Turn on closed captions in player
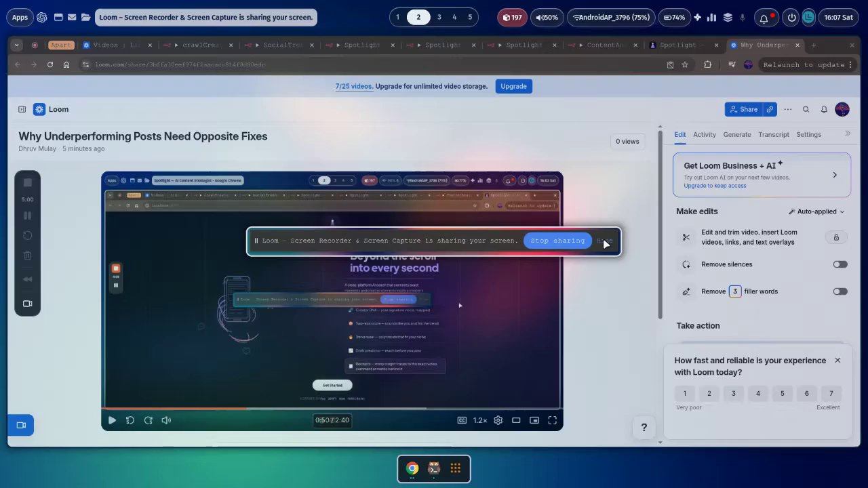This screenshot has height=488, width=868. 462,420
